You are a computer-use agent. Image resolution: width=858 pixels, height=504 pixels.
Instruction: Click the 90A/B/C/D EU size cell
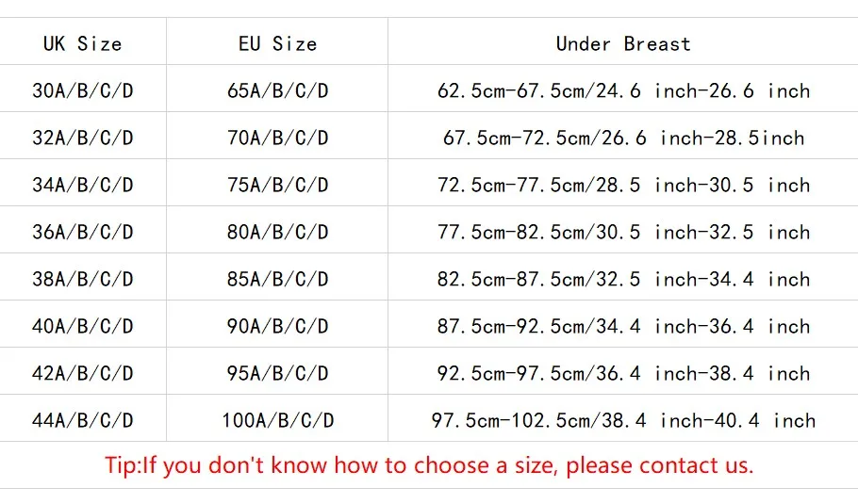click(x=277, y=327)
